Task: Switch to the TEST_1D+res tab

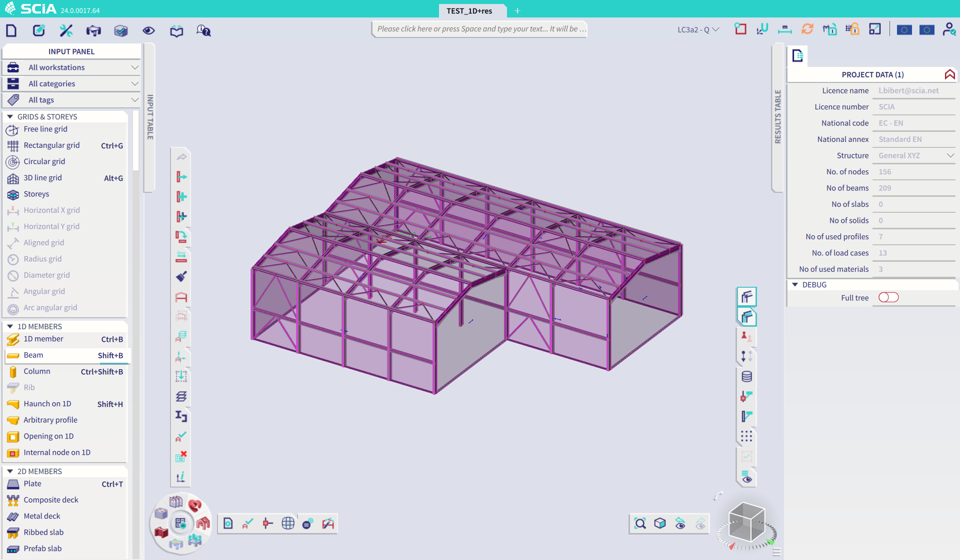Action: tap(470, 10)
